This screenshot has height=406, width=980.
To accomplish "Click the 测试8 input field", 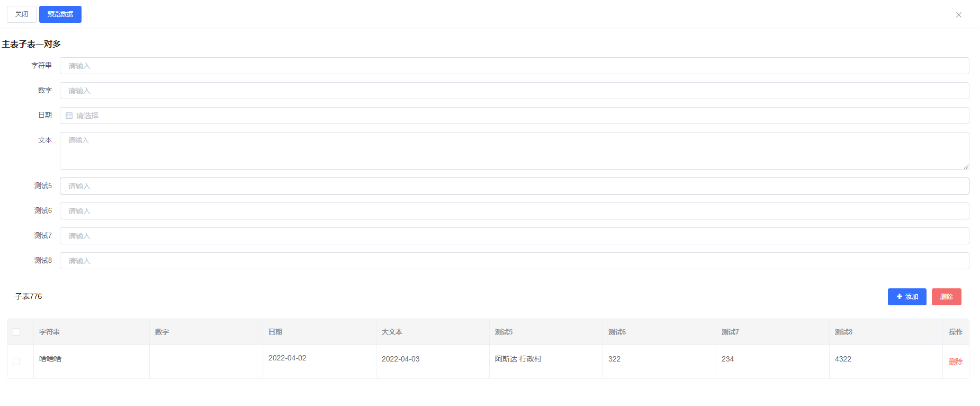I will pos(514,261).
